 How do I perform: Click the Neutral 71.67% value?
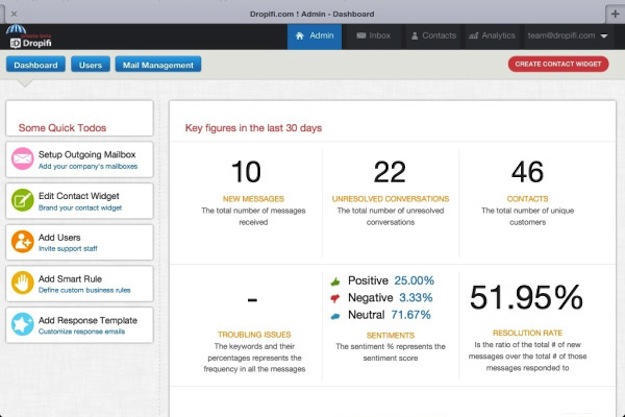[411, 315]
